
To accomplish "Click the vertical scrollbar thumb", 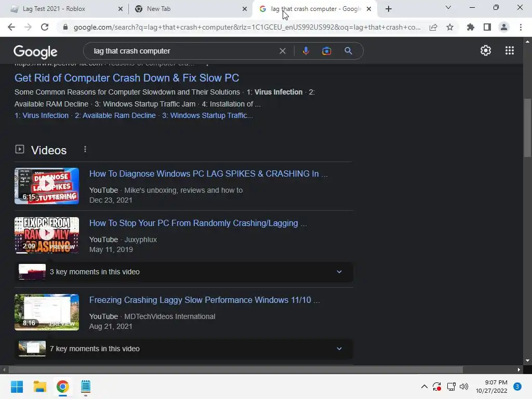I will pos(527,128).
